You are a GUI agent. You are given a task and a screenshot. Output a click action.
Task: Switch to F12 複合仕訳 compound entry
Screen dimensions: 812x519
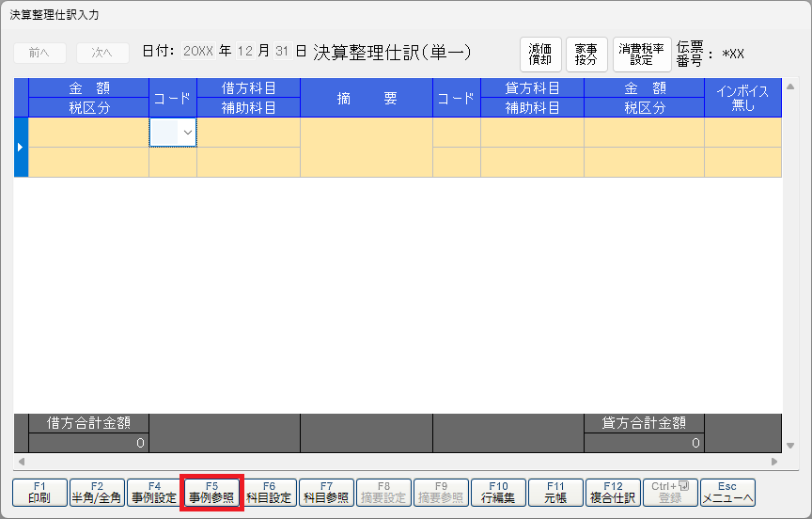point(613,492)
